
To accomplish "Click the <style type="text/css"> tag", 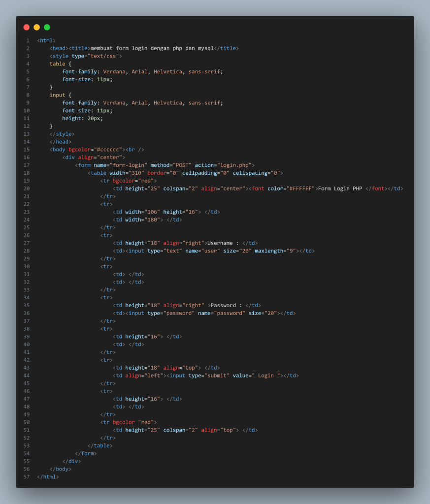I will (86, 56).
